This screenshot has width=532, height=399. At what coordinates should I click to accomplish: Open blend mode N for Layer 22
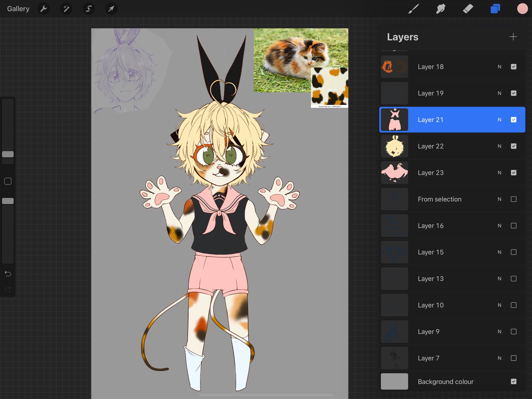pyautogui.click(x=499, y=146)
